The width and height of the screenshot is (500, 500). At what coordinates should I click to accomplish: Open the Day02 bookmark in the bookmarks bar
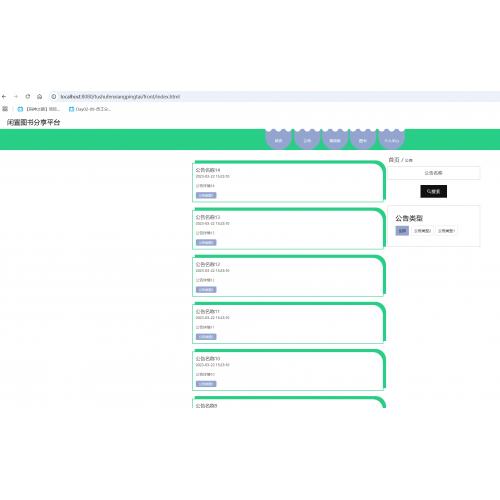pos(90,109)
